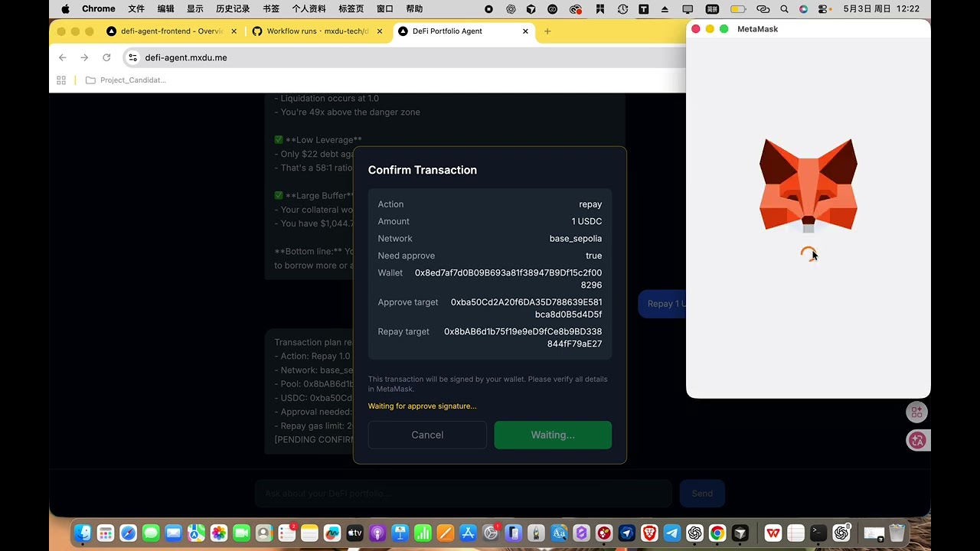Open Reminders from the Dock
Screen dimensions: 980x551
(287, 533)
